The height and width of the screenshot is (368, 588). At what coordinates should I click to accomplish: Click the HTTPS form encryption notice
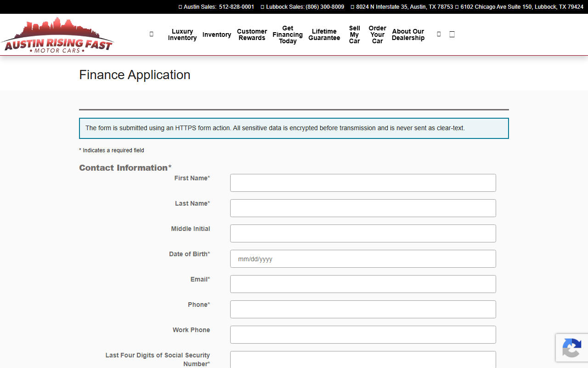(294, 128)
